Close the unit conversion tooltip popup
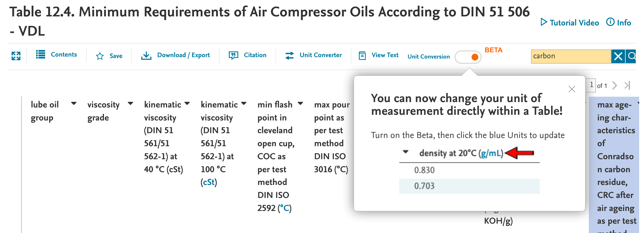644x233 pixels. click(x=572, y=89)
